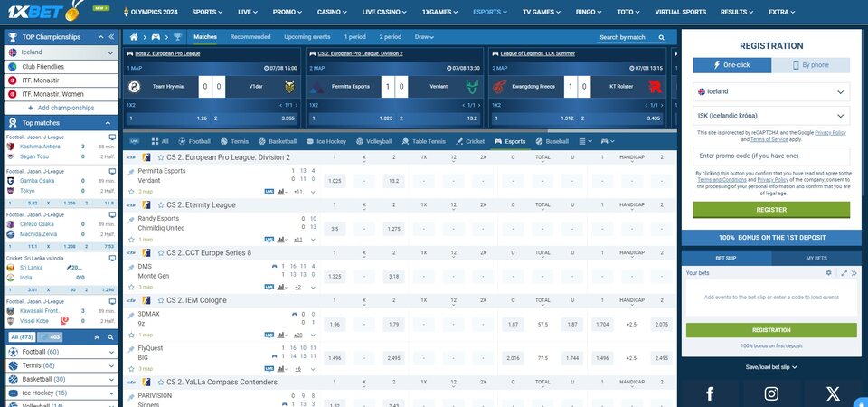The width and height of the screenshot is (868, 407).
Task: Open the Instagram social link
Action: pos(771,393)
